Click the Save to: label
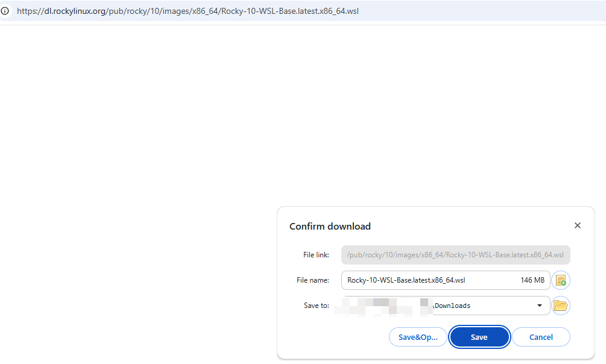The width and height of the screenshot is (606, 364). (317, 306)
